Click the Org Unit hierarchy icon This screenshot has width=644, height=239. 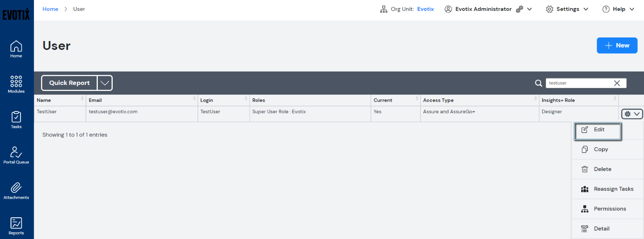(384, 9)
